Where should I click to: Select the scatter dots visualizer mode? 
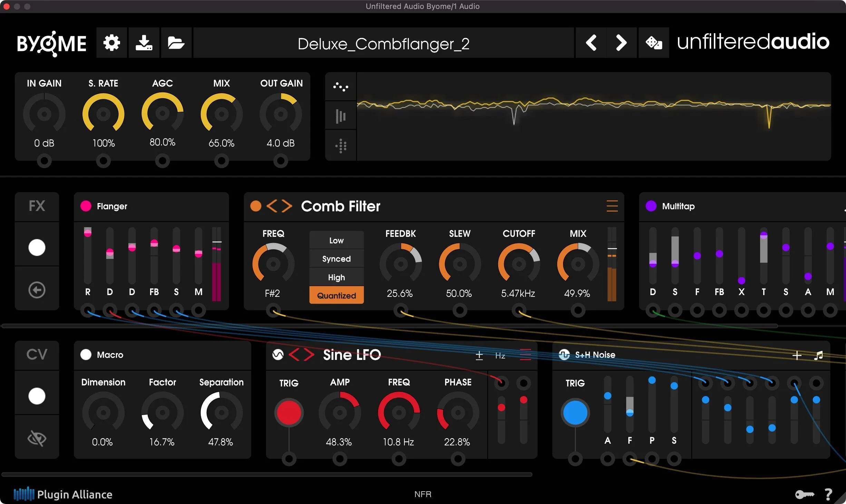coord(341,87)
